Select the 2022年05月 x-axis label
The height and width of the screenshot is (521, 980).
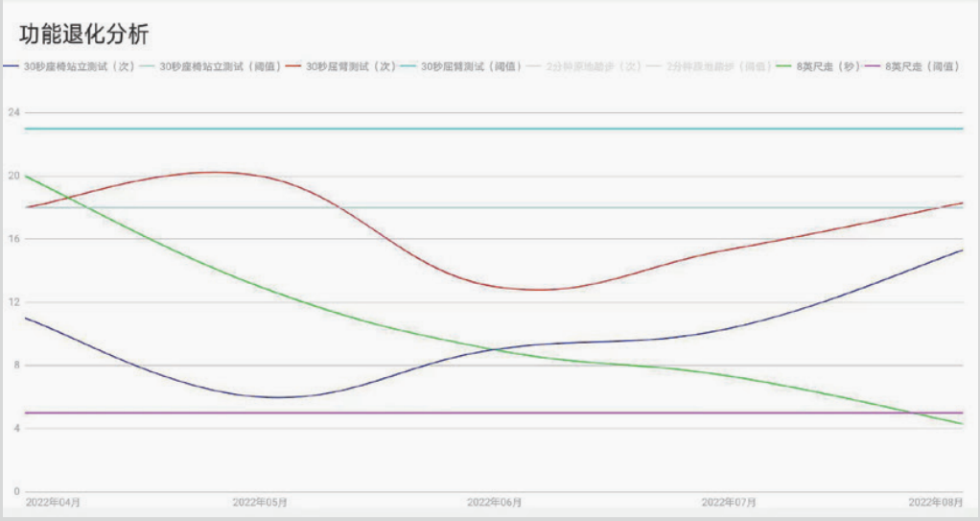[x=259, y=502]
